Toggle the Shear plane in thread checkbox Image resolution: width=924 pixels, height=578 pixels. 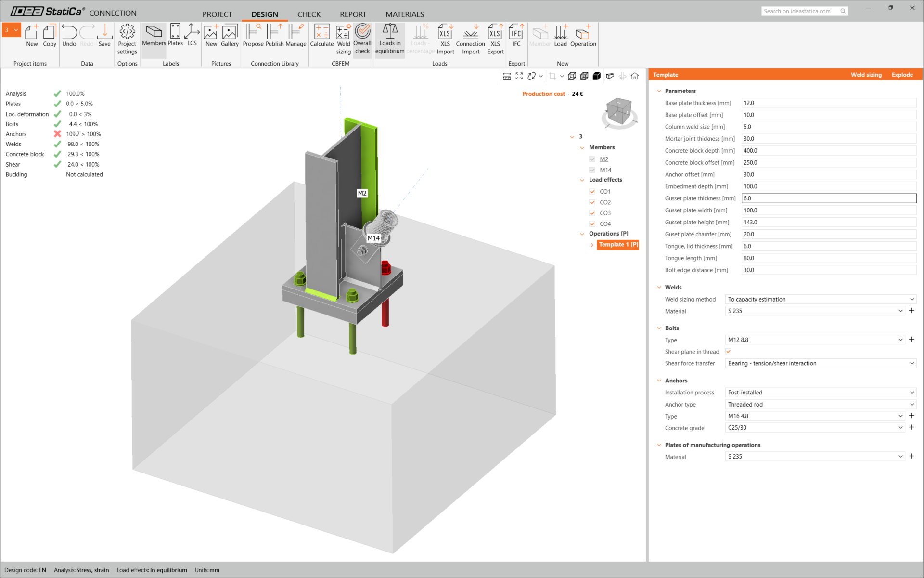729,352
